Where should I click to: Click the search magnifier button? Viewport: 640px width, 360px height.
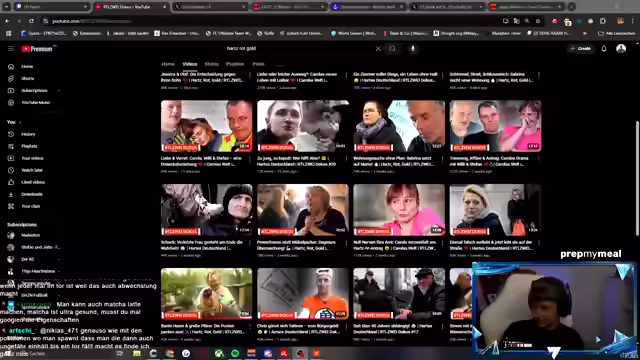tap(392, 49)
